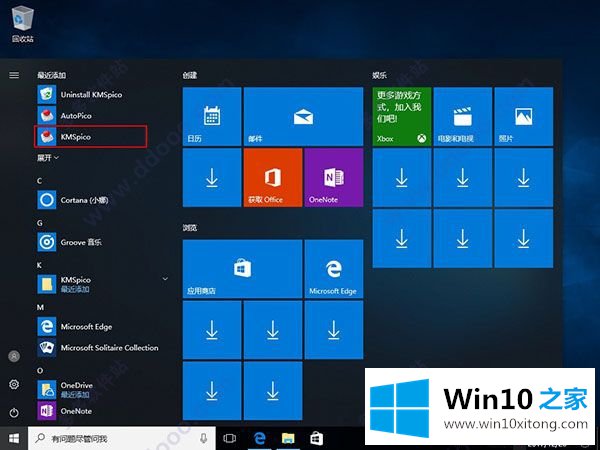
Task: Jump to letter K section header
Action: click(x=40, y=265)
